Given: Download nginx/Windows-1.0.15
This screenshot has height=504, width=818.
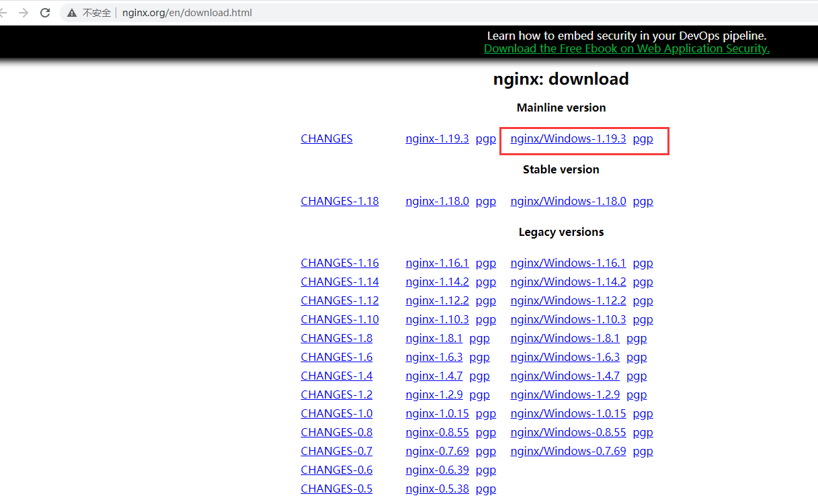Looking at the screenshot, I should [568, 413].
